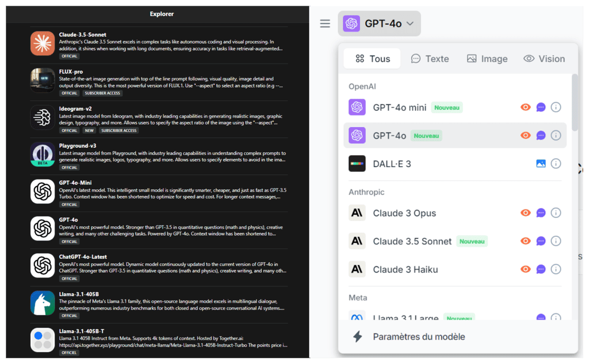
Task: Open the info icon for Claude 3 Haiku
Action: 556,269
